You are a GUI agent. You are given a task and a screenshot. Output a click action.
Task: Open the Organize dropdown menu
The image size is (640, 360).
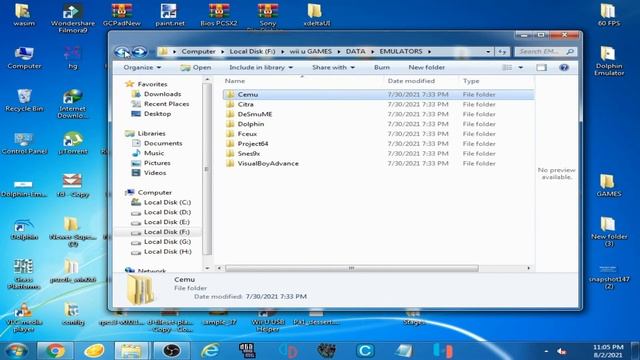142,67
